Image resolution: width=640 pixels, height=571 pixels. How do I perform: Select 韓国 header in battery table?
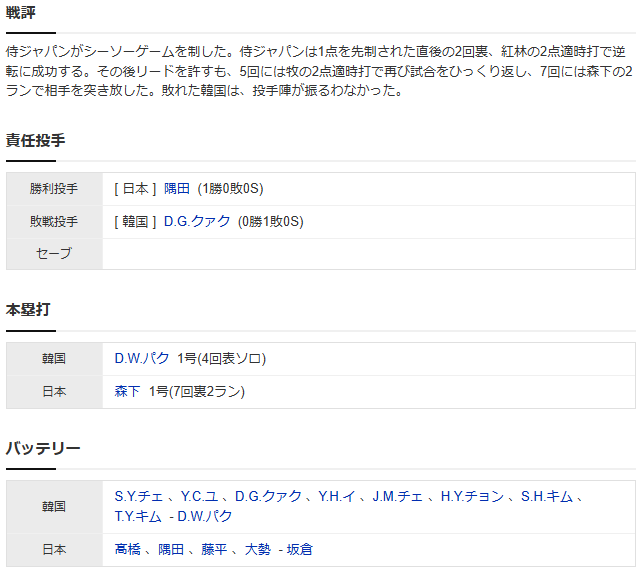coord(54,507)
